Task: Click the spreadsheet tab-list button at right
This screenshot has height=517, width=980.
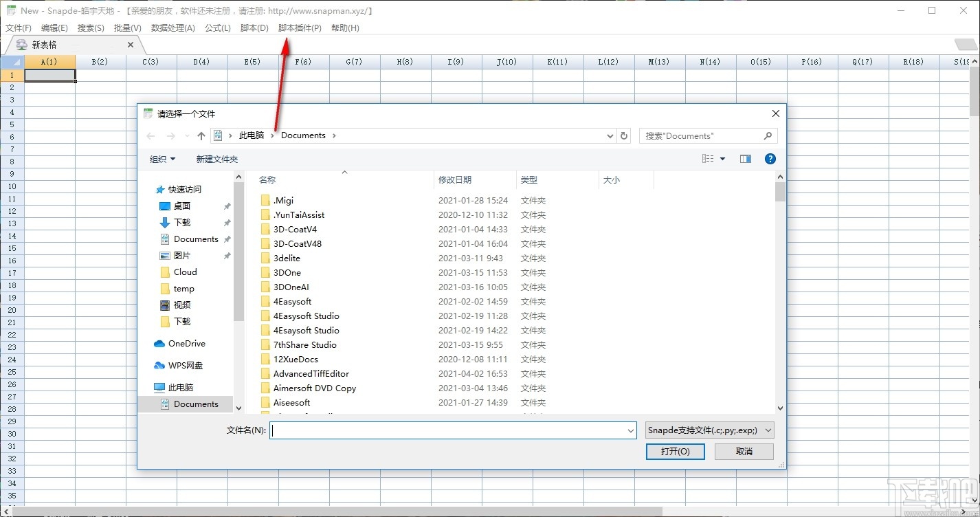Action: coord(966,45)
